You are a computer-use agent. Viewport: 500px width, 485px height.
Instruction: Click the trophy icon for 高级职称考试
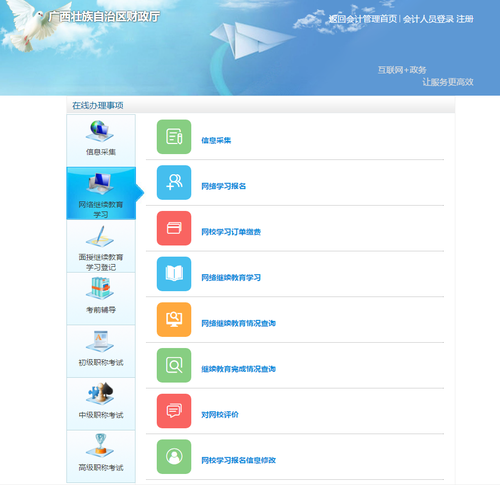(100, 446)
